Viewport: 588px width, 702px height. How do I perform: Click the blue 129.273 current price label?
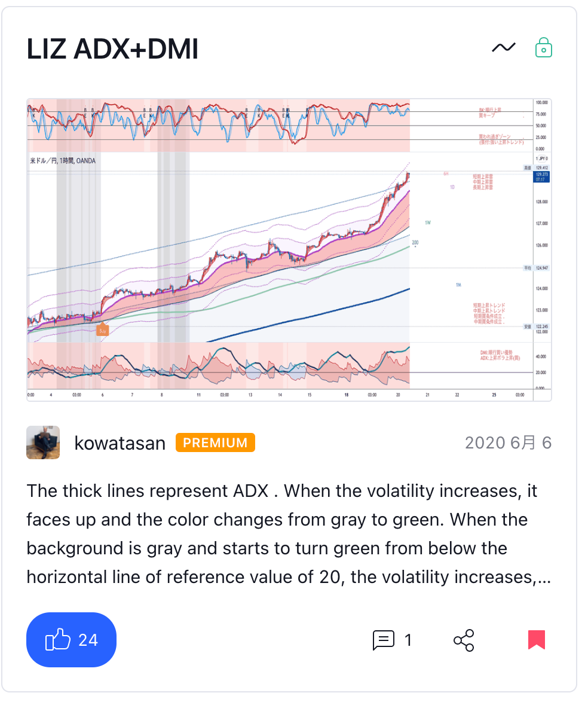tap(542, 176)
